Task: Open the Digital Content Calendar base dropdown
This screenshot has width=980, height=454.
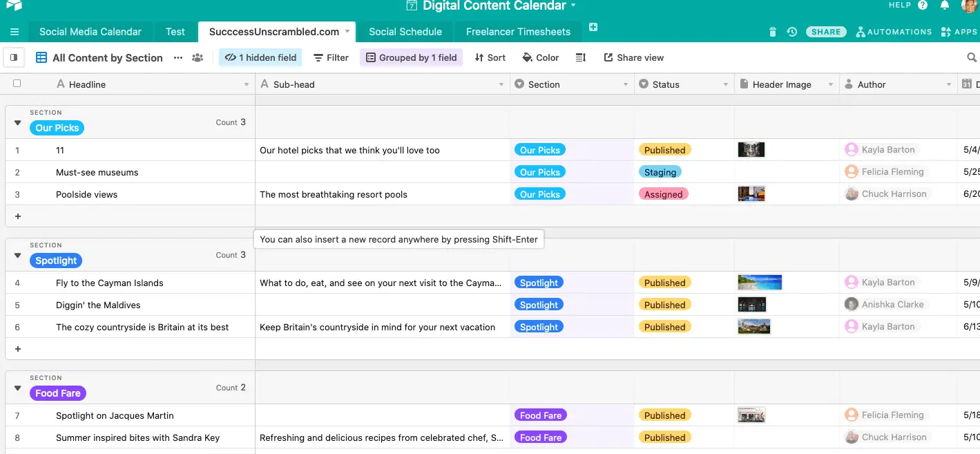Action: (492, 6)
